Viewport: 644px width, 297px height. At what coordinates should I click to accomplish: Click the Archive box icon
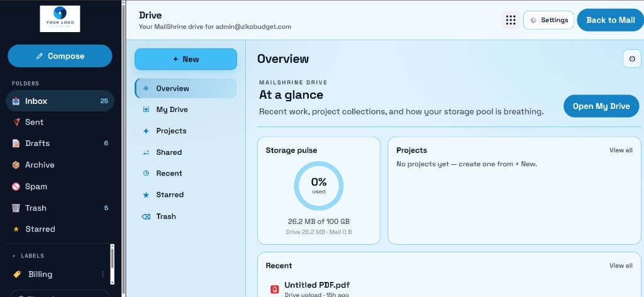[16, 165]
